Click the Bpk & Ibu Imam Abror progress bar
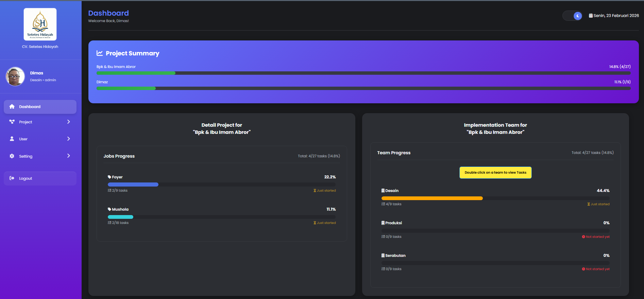 (363, 73)
